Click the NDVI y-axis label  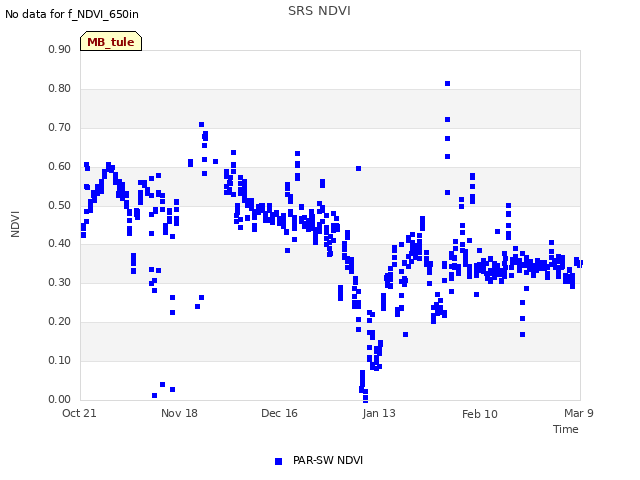[x=15, y=224]
